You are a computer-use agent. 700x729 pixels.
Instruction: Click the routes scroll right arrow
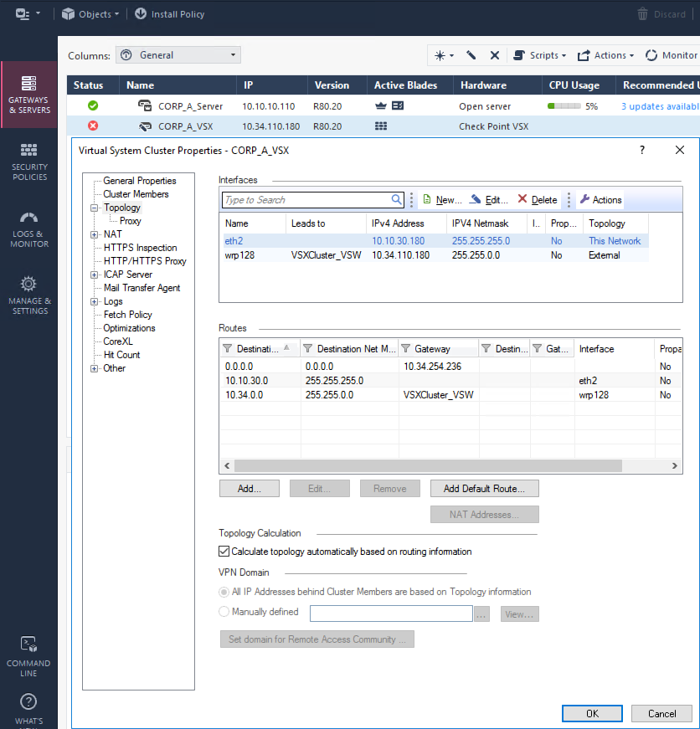tap(674, 466)
